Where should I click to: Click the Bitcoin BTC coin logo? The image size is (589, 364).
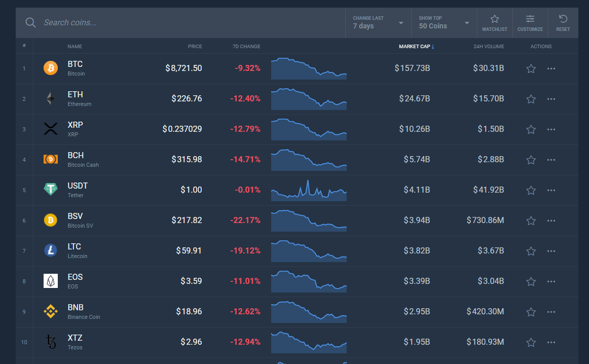(x=50, y=68)
